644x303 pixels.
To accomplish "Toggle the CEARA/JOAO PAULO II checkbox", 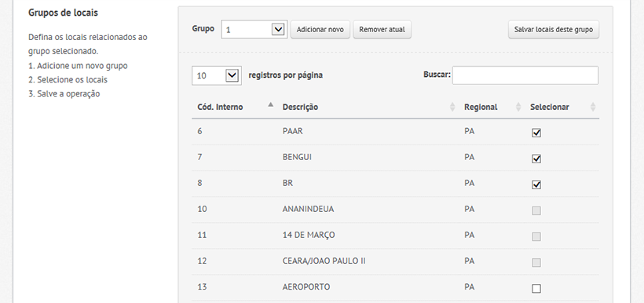I will point(536,262).
